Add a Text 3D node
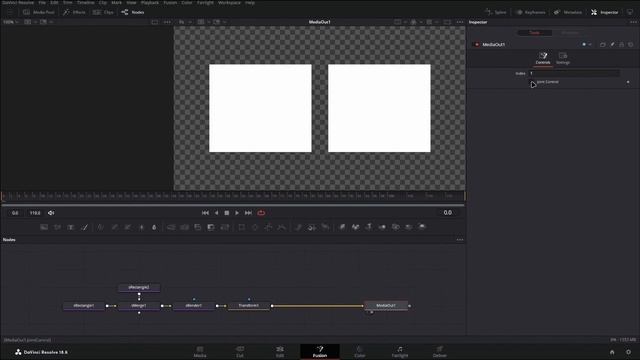This screenshot has width=640, height=360. point(369,227)
